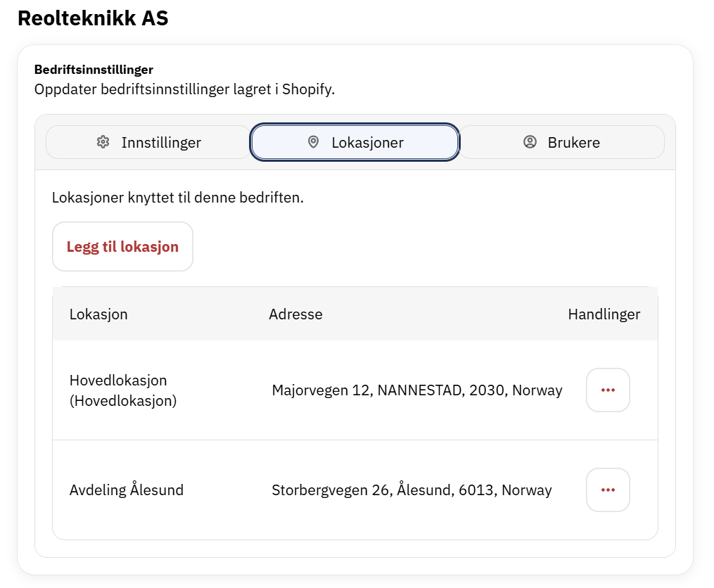This screenshot has height=588, width=714.
Task: Click the Handlinger column header
Action: click(x=604, y=314)
